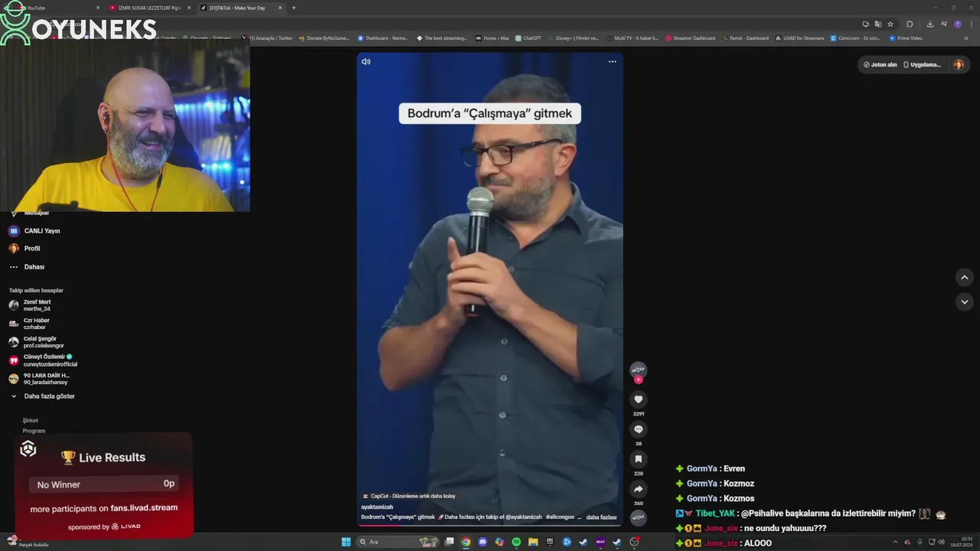Open the TikTok profile avatar menu
Image resolution: width=980 pixels, height=551 pixels.
[959, 65]
